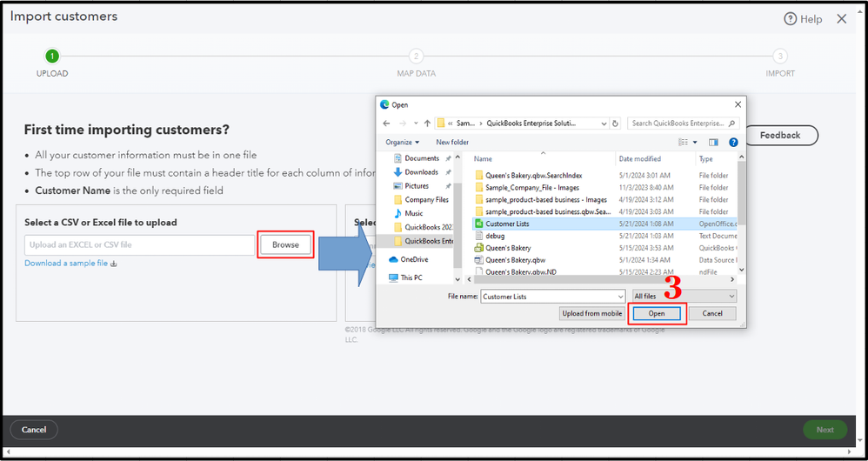Select step 2 Map Data circle

(x=416, y=56)
